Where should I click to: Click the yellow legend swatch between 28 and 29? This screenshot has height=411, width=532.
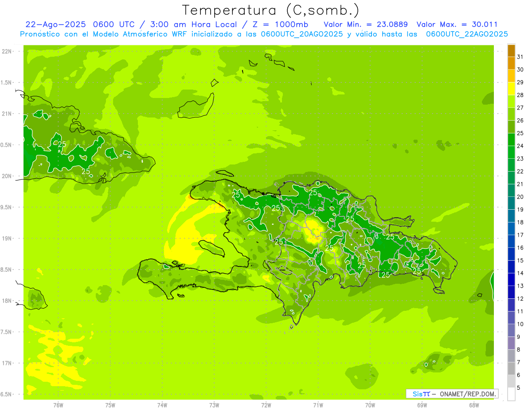point(511,88)
